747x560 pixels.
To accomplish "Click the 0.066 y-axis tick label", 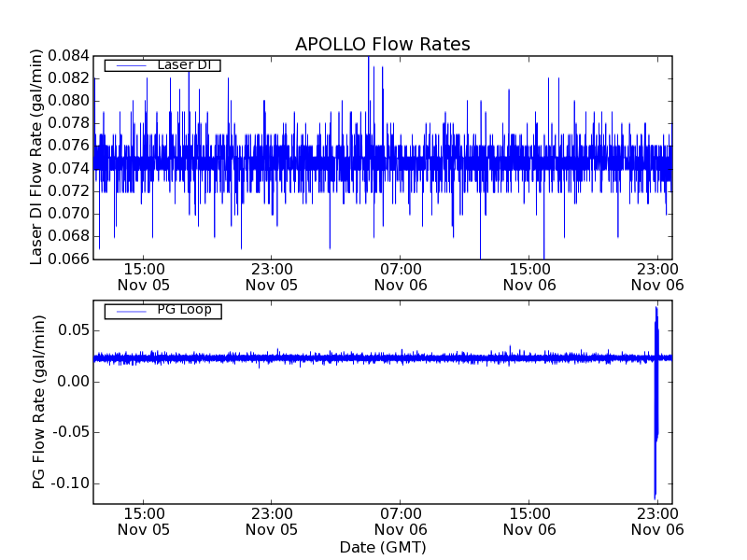I will (68, 259).
